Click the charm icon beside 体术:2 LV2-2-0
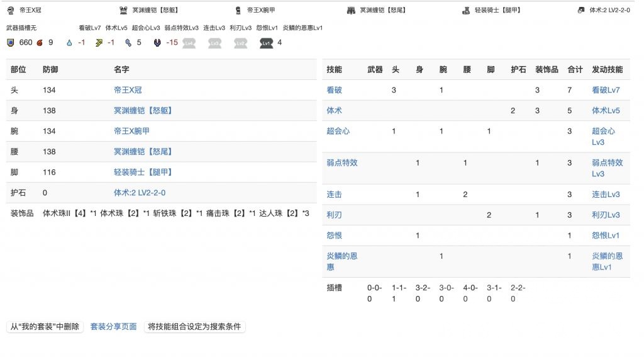Viewport: 644px width, 357px height. coord(580,10)
